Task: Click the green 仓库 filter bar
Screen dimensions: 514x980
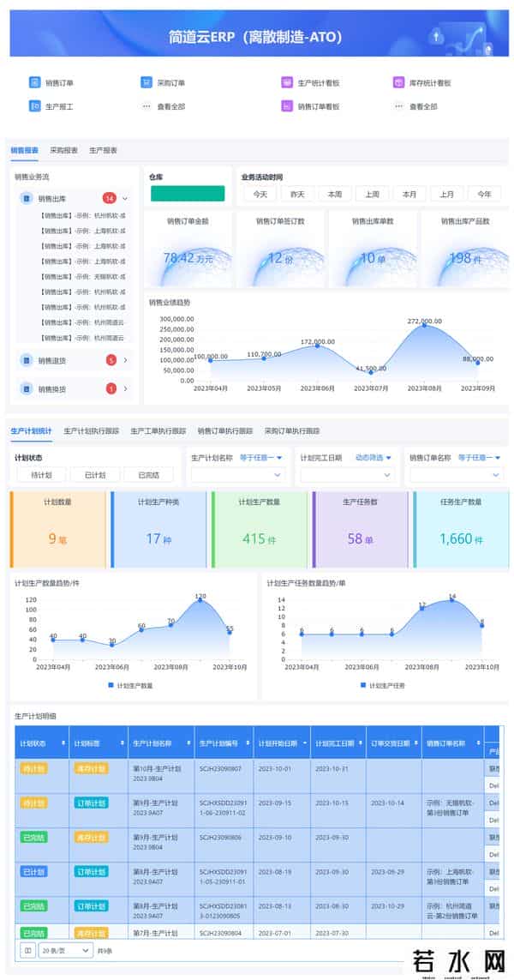Action: (188, 194)
